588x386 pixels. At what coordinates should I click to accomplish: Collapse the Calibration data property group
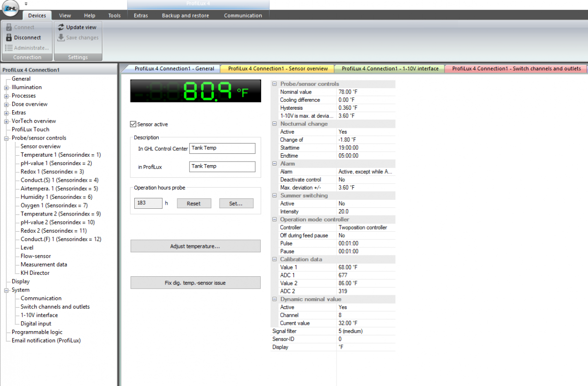274,259
